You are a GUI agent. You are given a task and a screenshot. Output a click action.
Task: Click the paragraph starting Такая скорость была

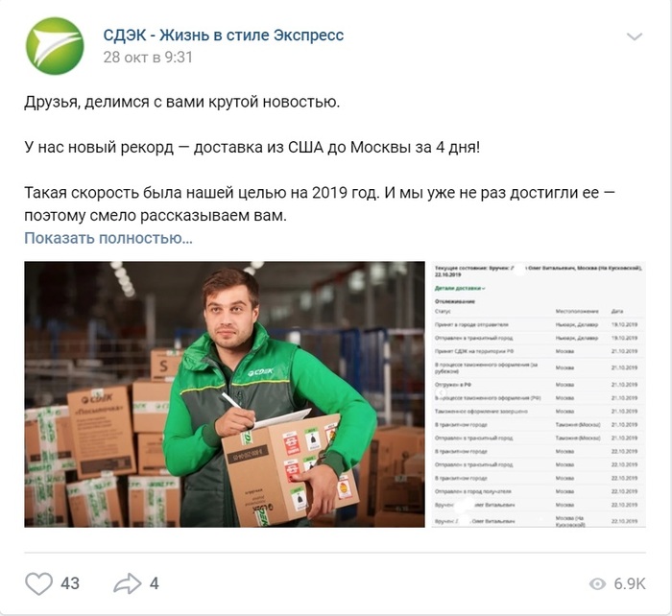320,204
